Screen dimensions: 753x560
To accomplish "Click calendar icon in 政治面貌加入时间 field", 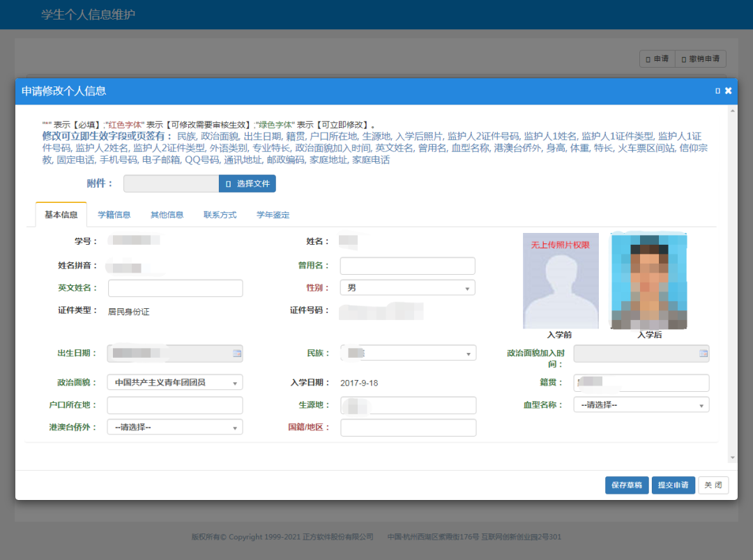I will pyautogui.click(x=703, y=354).
